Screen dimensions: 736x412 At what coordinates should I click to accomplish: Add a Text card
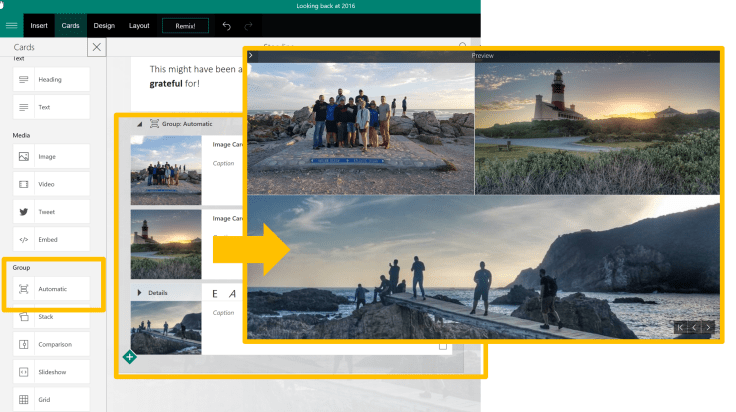(51, 106)
